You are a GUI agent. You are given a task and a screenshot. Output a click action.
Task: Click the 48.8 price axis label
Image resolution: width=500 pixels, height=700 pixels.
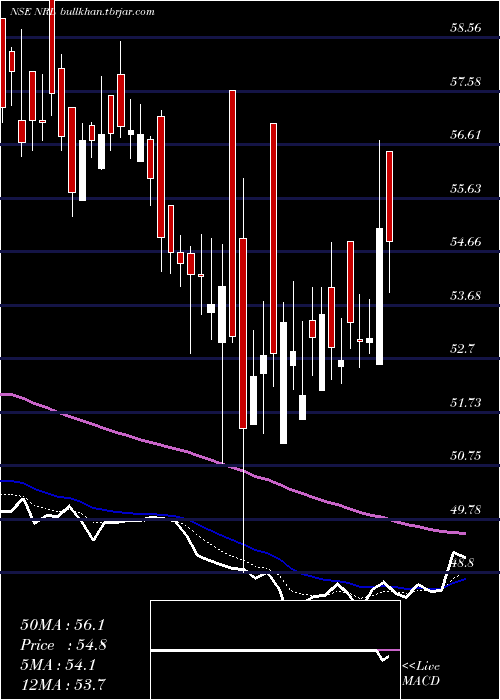pos(462,562)
